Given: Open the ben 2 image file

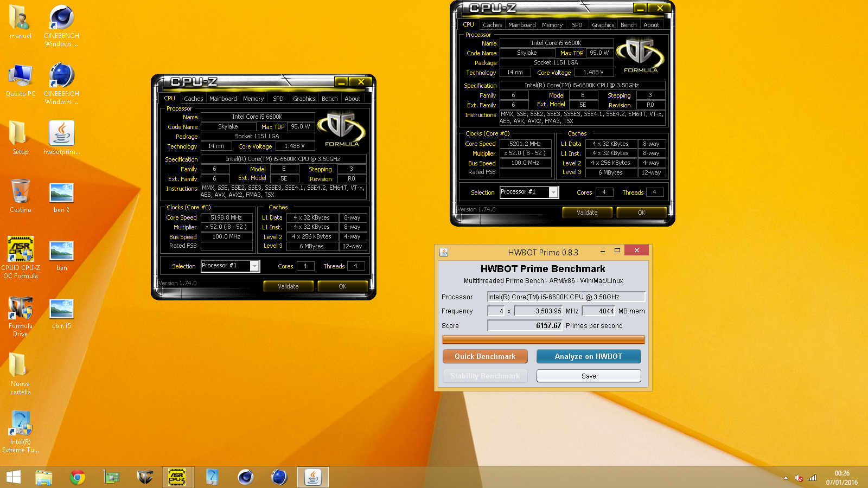Looking at the screenshot, I should [61, 196].
